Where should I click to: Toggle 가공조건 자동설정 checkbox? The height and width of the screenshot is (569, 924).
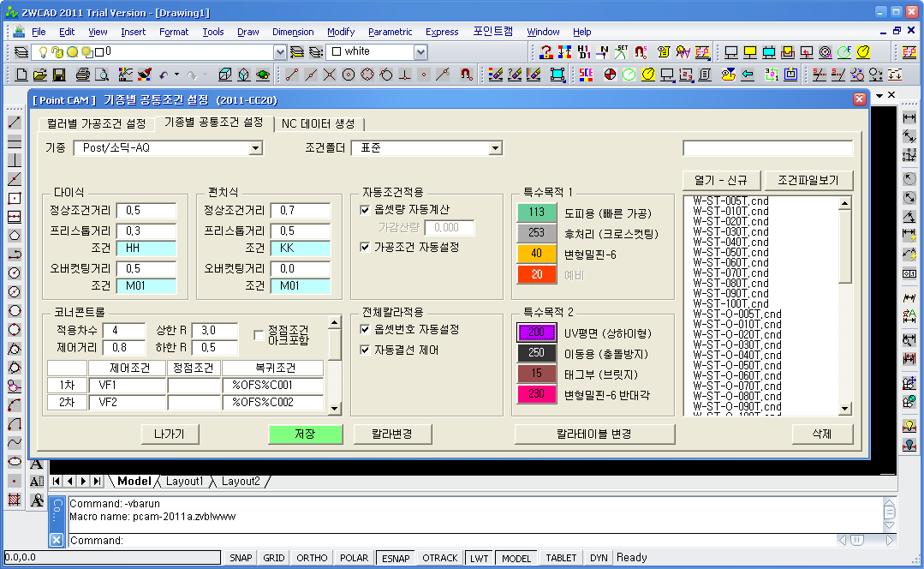point(365,247)
